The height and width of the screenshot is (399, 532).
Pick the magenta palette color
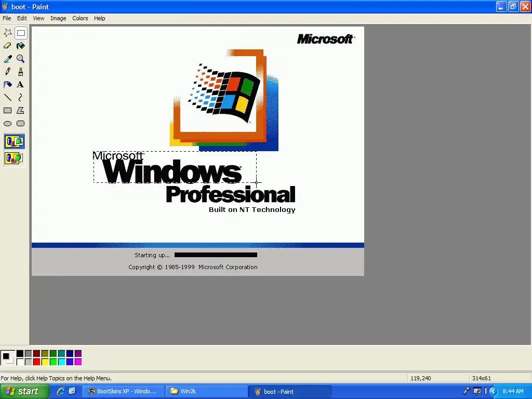coord(78,362)
